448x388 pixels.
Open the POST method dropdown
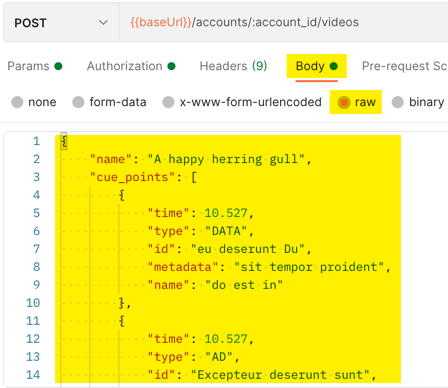[x=61, y=23]
